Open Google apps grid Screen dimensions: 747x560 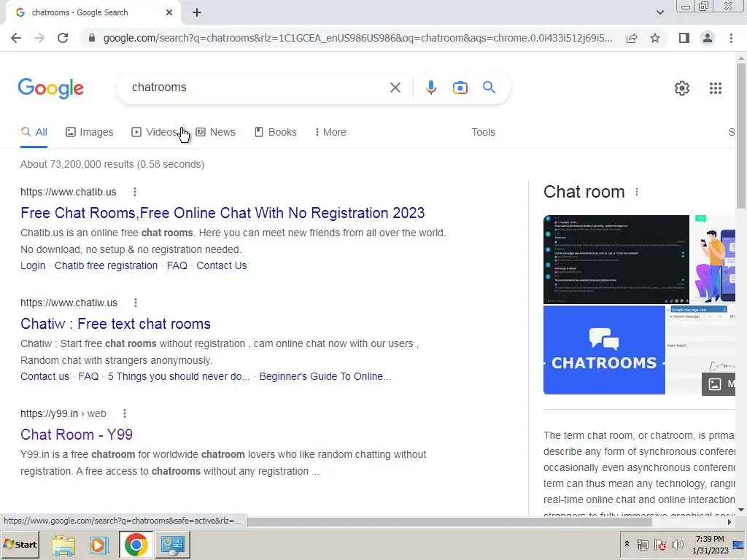715,88
